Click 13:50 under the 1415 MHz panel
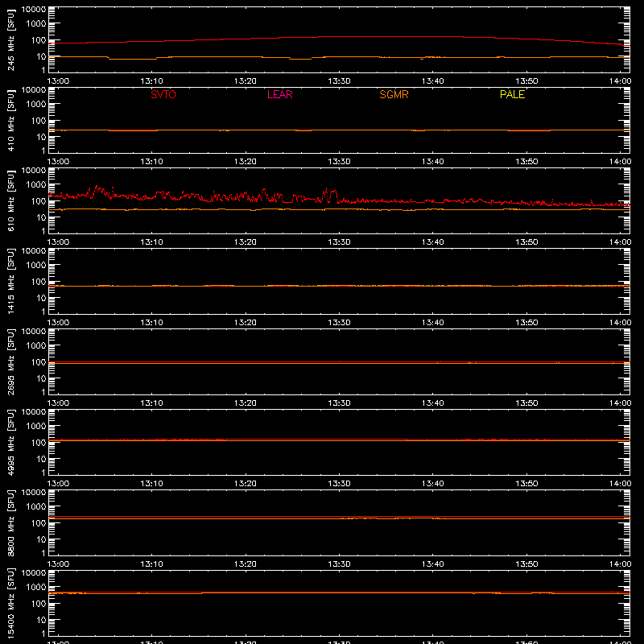644x644 pixels. pyautogui.click(x=526, y=323)
